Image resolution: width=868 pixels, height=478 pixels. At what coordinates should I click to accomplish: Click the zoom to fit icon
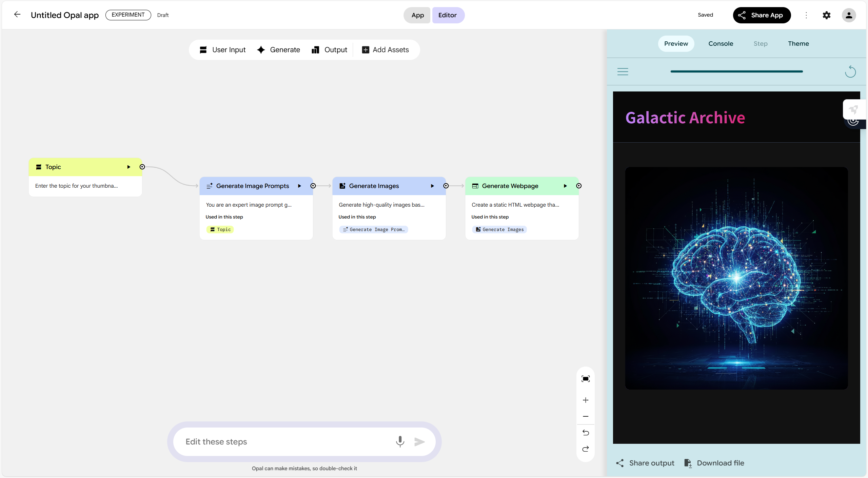(586, 379)
